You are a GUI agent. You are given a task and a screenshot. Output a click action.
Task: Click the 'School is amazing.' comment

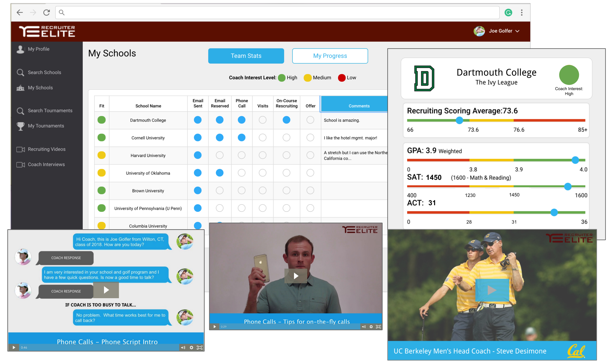tap(342, 120)
